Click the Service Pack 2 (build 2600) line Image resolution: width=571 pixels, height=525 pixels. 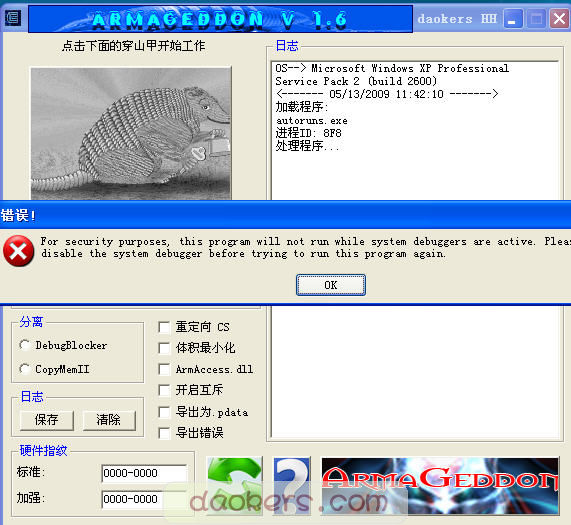coord(356,81)
